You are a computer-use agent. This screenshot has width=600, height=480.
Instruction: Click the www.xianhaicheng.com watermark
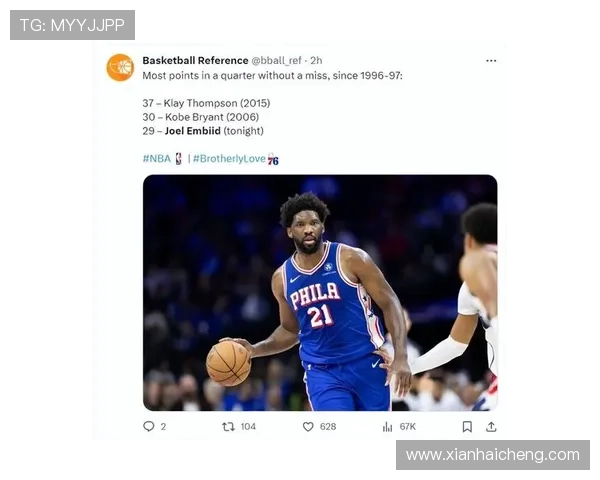tap(493, 455)
